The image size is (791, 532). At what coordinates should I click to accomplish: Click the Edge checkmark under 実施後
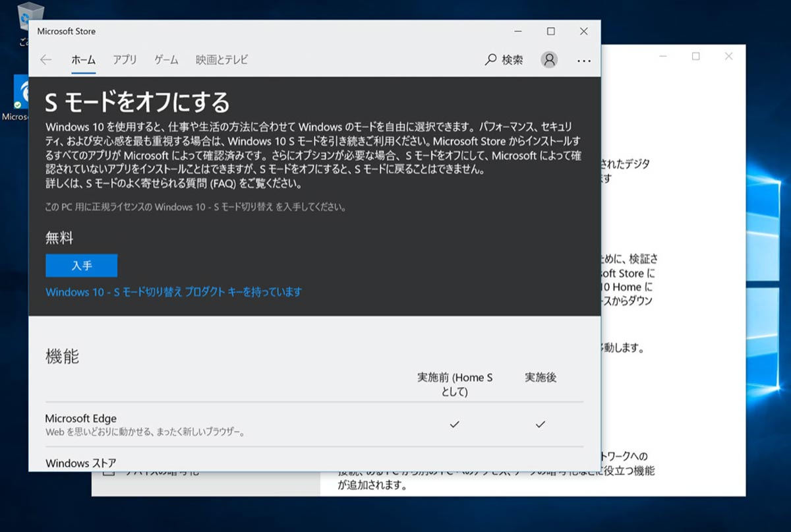point(541,425)
